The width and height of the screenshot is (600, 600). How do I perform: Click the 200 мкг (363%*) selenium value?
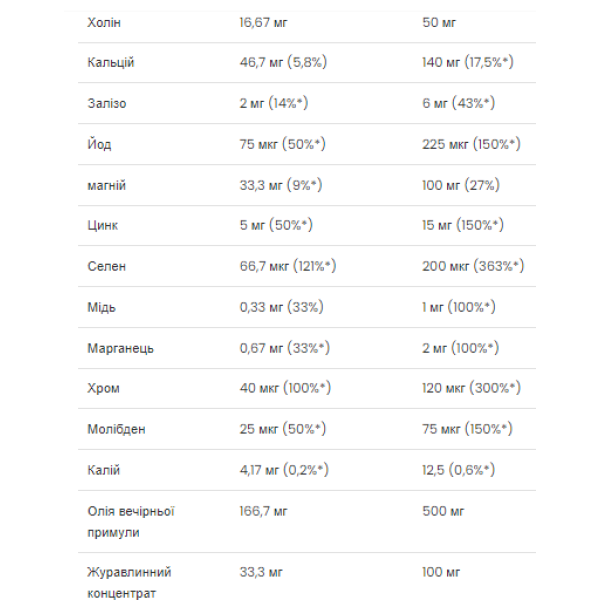473,267
